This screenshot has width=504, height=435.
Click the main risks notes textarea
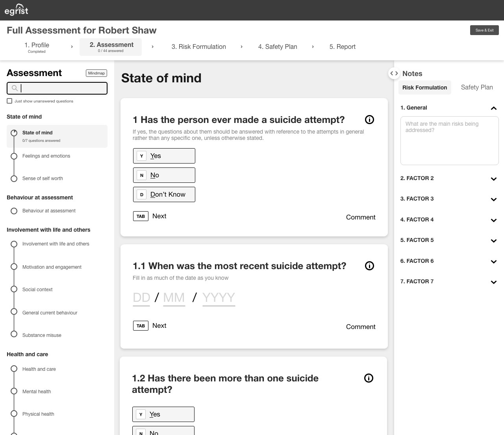coord(450,141)
